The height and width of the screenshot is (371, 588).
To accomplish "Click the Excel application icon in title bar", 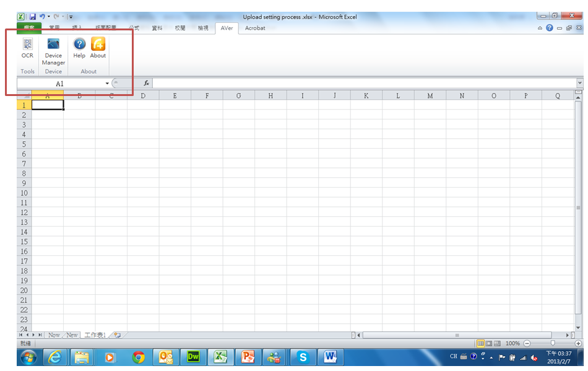I will (21, 17).
